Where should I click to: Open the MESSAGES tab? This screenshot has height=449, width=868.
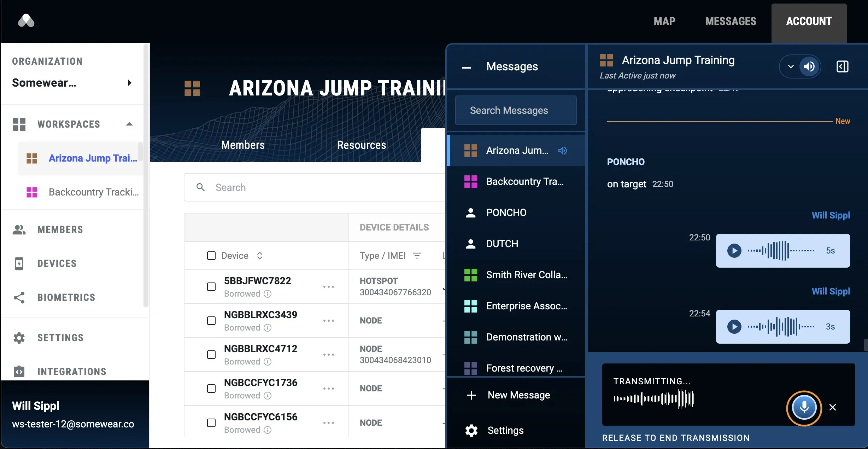731,21
